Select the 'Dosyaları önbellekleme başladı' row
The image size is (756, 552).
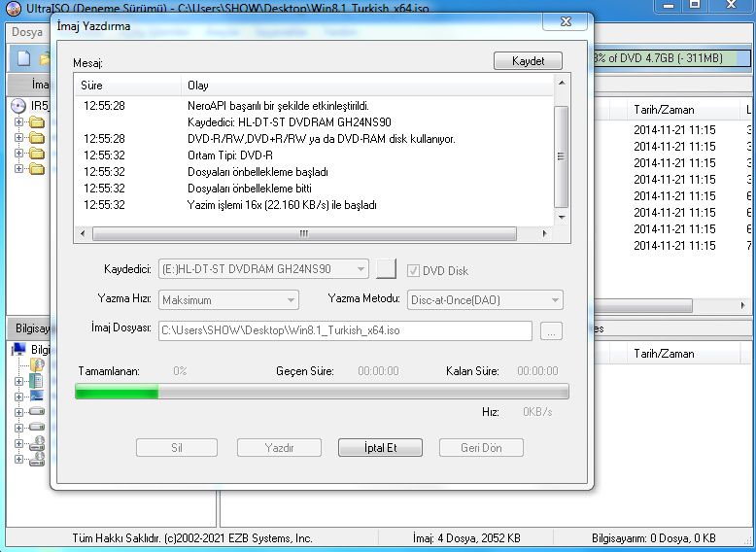coord(314,172)
